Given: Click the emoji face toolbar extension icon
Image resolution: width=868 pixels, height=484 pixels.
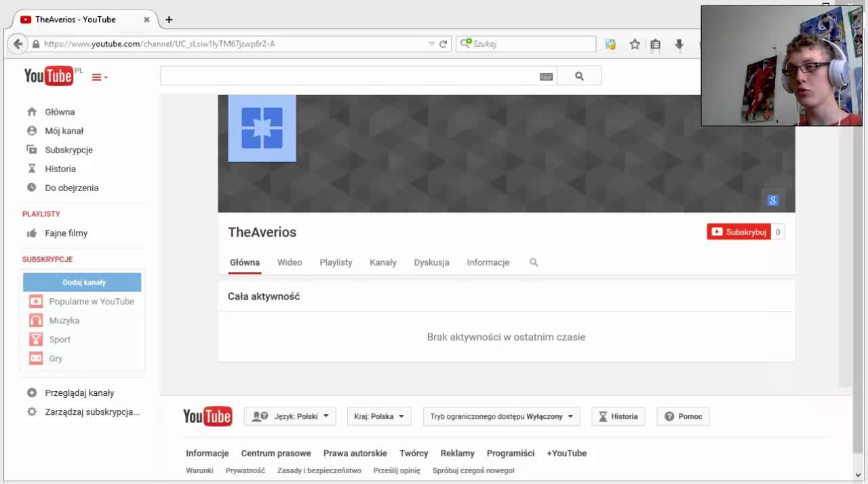Looking at the screenshot, I should (x=610, y=44).
